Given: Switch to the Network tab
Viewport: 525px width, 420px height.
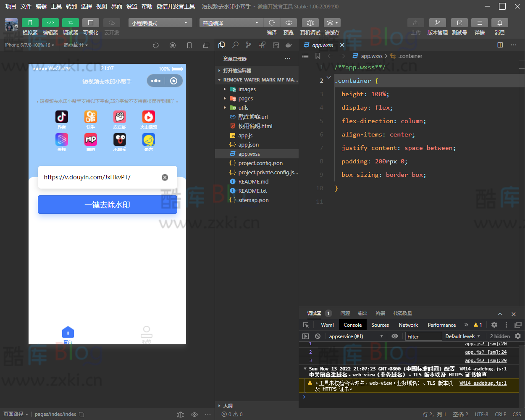Looking at the screenshot, I should click(x=408, y=325).
